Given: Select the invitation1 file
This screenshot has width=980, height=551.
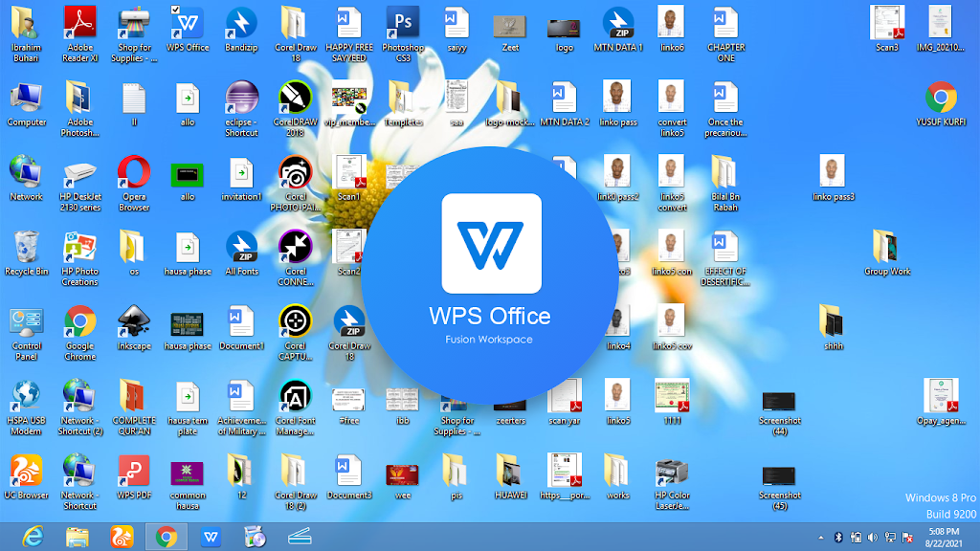Looking at the screenshot, I should tap(241, 173).
